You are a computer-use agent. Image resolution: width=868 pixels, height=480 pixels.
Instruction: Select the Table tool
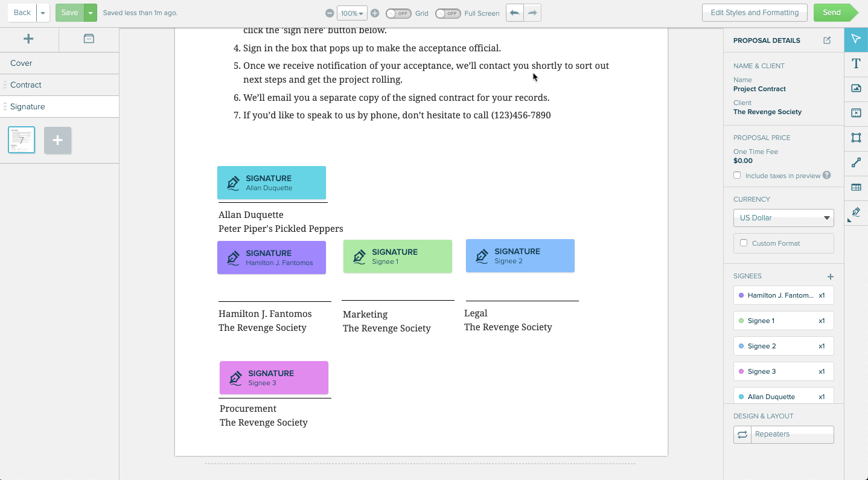[x=856, y=188]
